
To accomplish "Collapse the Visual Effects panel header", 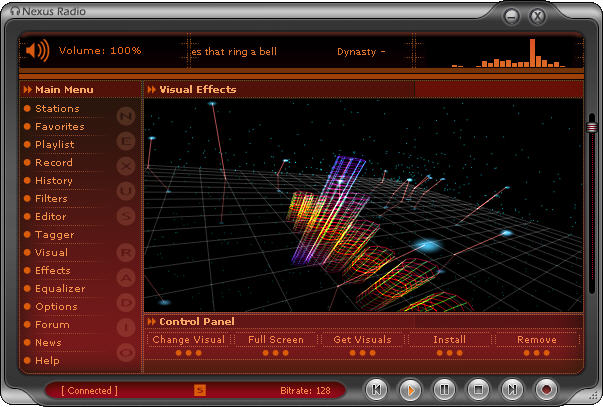I will (x=152, y=90).
